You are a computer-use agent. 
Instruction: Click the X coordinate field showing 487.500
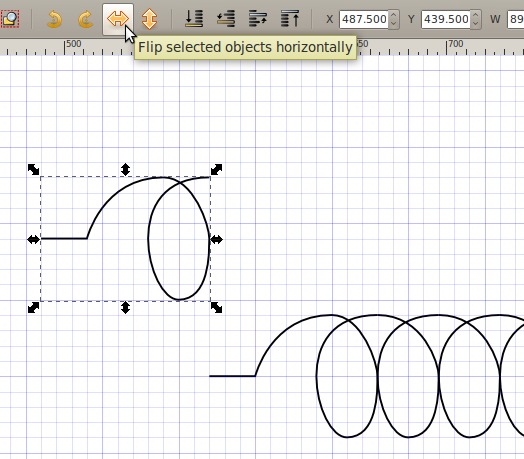pos(364,19)
